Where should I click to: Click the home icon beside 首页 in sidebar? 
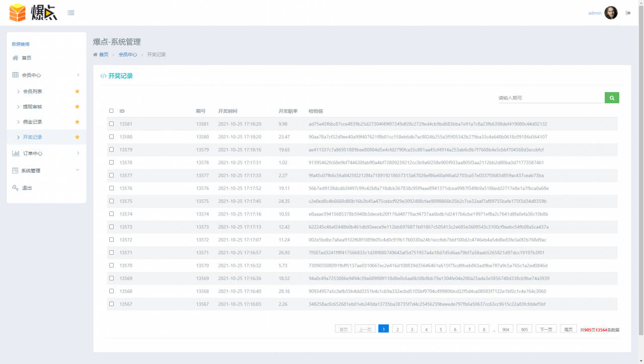point(16,58)
